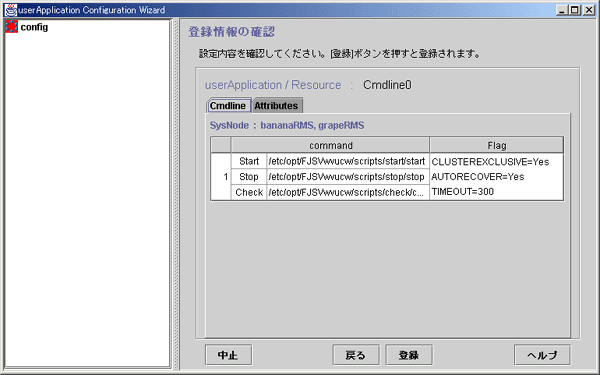600x375 pixels.
Task: Switch to the Cmdline tab
Action: pyautogui.click(x=228, y=106)
